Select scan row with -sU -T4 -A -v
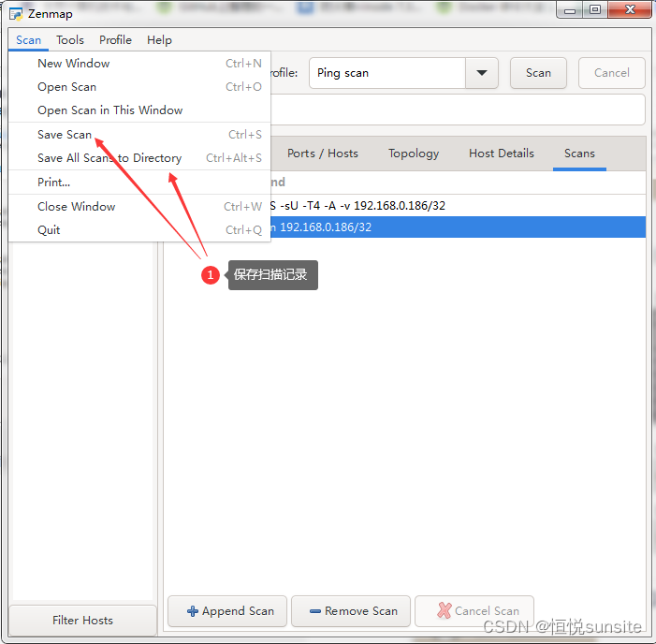656x644 pixels. (458, 206)
